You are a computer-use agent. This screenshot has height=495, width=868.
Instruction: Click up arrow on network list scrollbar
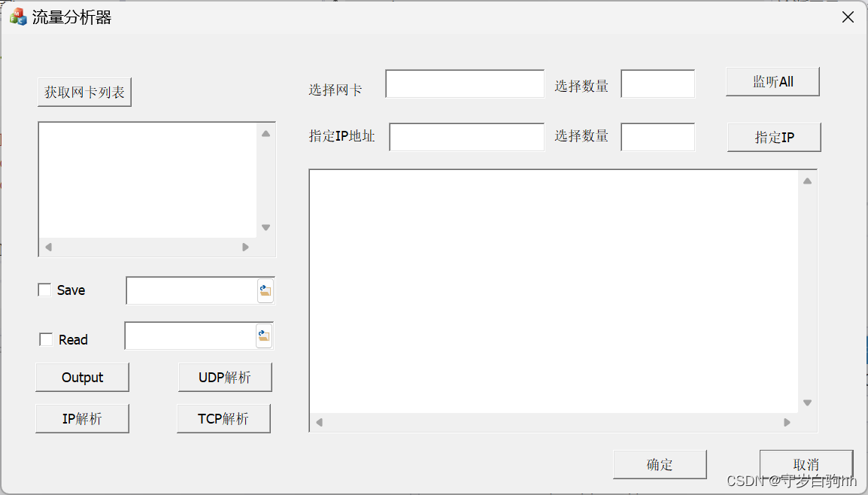coord(265,132)
